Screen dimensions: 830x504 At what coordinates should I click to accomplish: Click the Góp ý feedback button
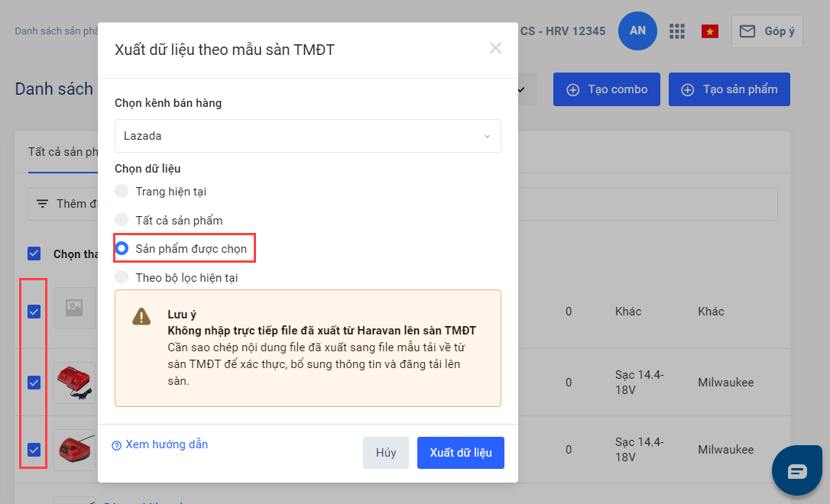(x=767, y=31)
